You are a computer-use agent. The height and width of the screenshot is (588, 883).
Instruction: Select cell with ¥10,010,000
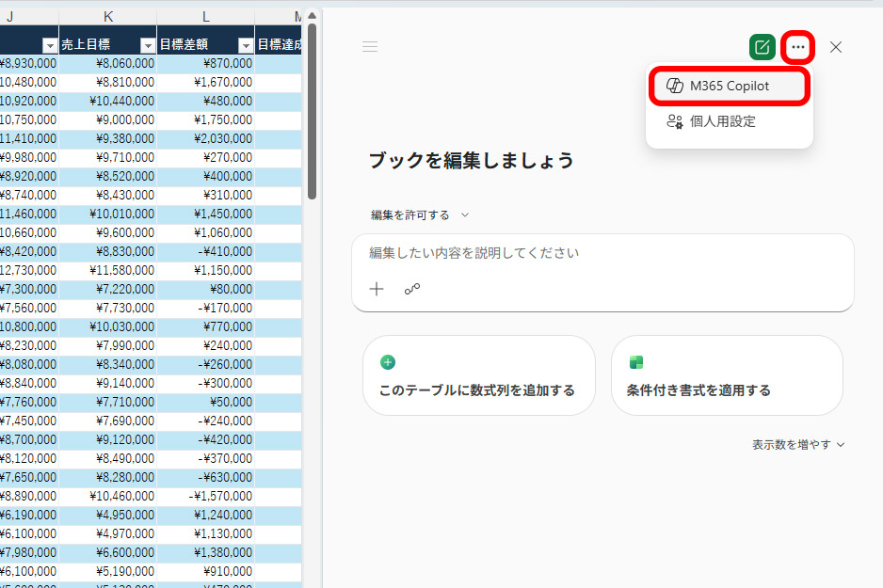108,214
